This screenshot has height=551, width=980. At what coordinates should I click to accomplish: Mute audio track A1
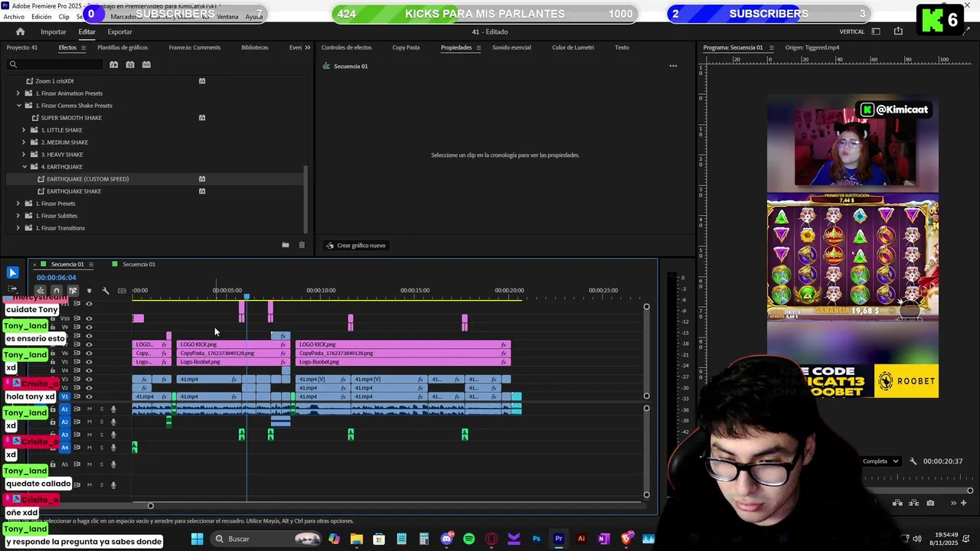click(x=89, y=409)
